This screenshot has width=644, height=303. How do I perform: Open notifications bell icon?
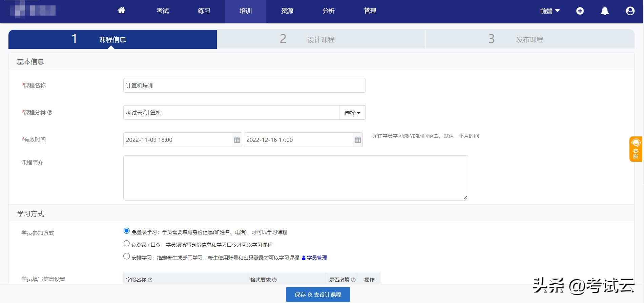coord(605,11)
